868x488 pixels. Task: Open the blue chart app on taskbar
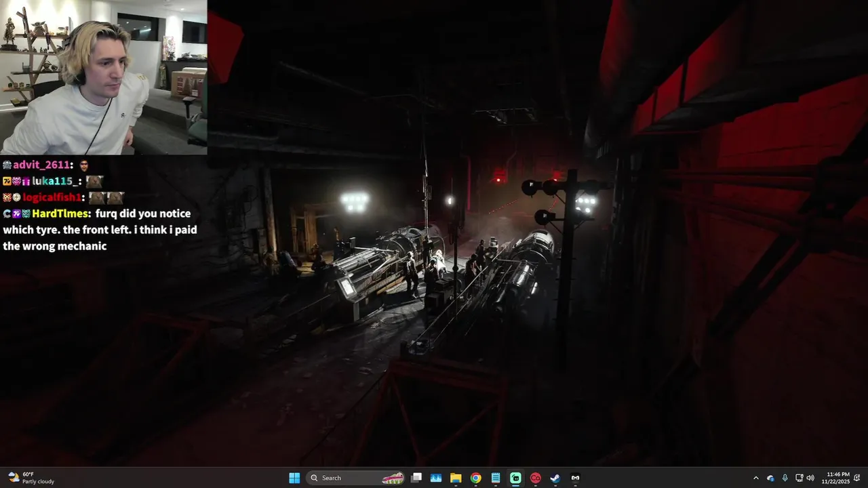tap(436, 478)
